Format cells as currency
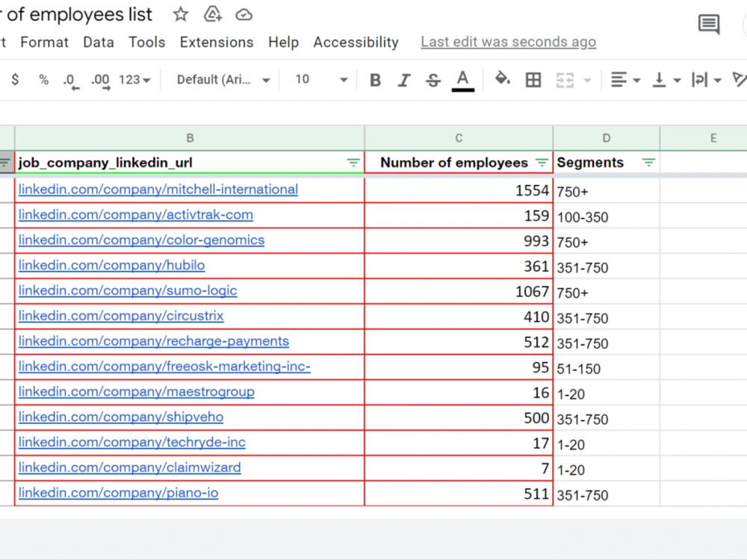The image size is (747, 560). click(x=15, y=80)
